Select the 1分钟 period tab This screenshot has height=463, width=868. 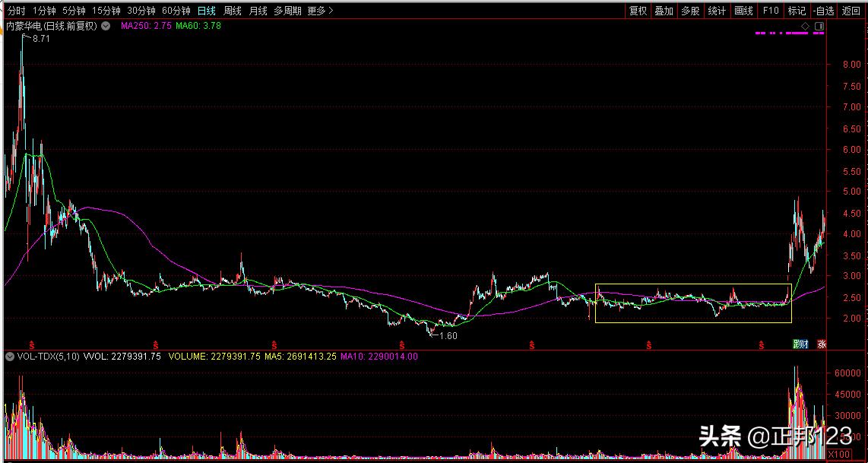point(44,11)
